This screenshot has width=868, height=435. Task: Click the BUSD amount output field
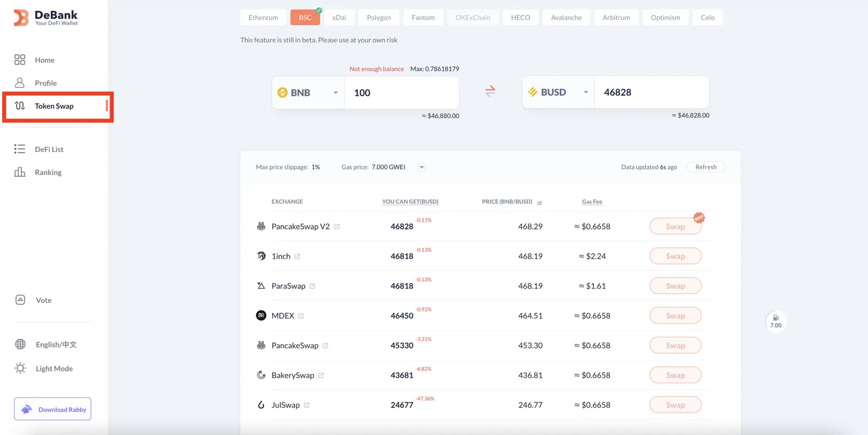652,92
